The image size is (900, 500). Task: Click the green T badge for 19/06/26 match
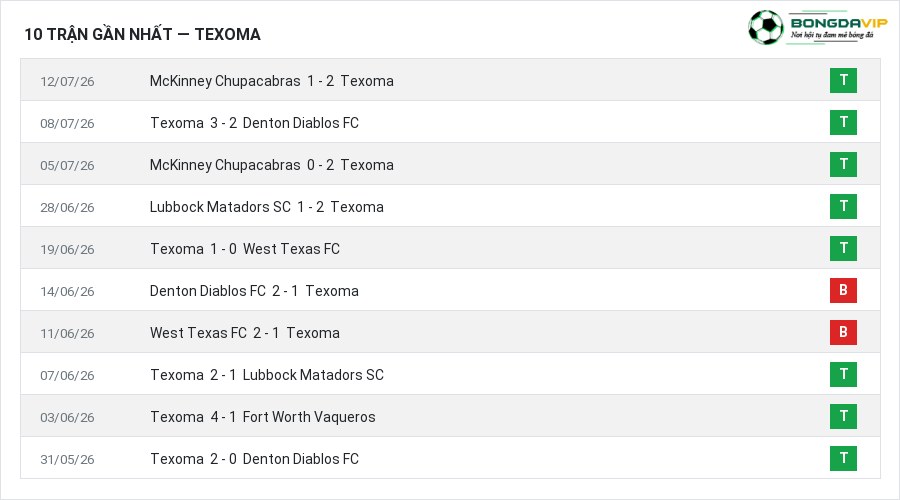click(x=843, y=248)
